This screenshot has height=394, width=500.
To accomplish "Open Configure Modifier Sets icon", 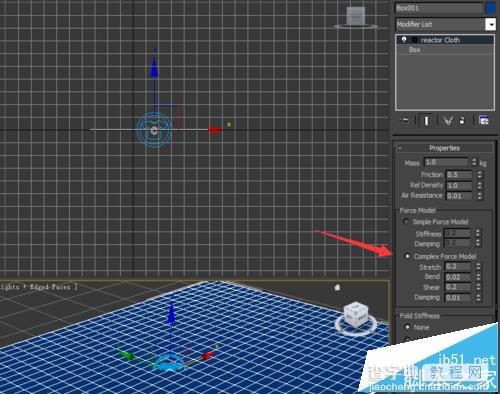I will 484,120.
